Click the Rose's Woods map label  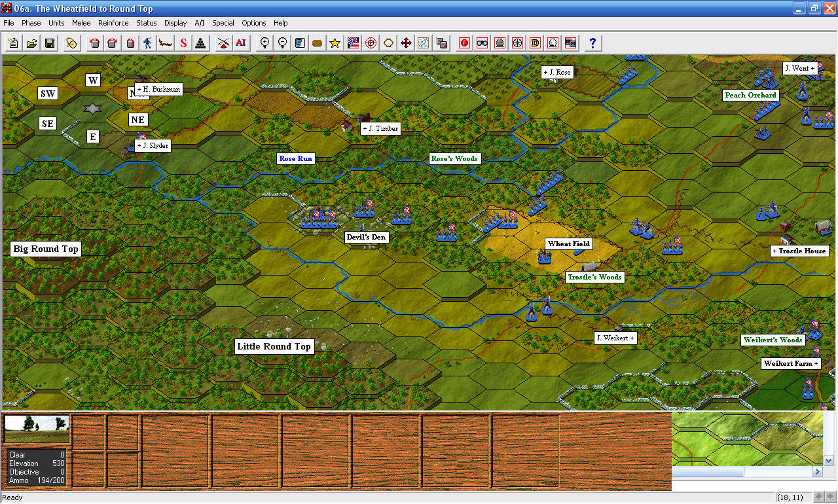pyautogui.click(x=454, y=158)
